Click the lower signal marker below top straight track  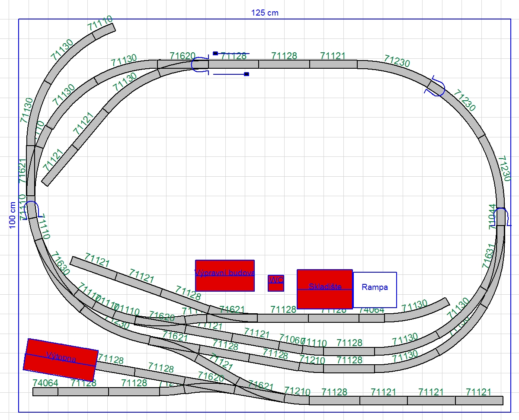click(247, 74)
